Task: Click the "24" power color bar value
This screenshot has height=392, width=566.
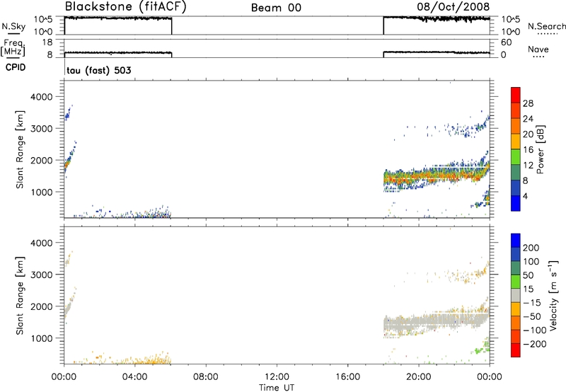Action: click(x=528, y=119)
